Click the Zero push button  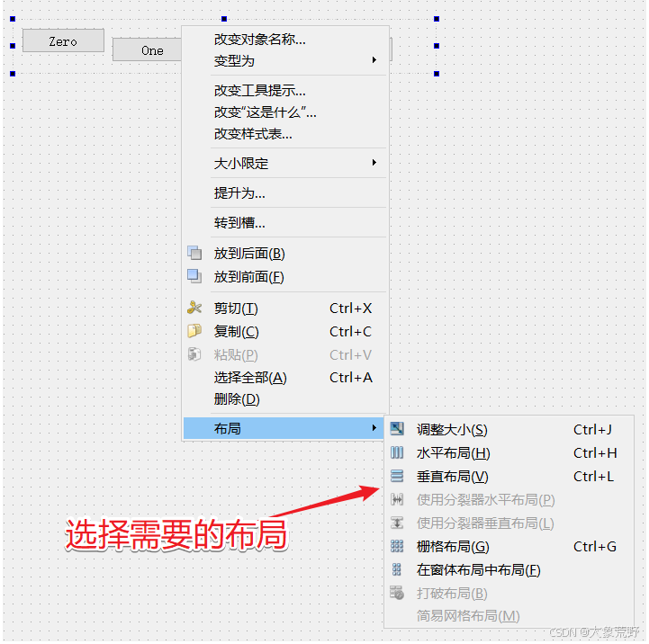tap(63, 40)
